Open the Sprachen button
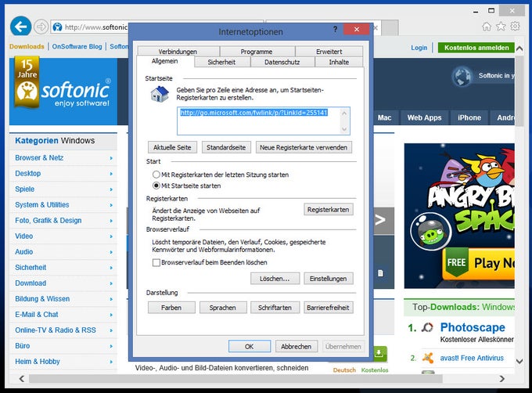This screenshot has height=393, width=532. coord(223,308)
